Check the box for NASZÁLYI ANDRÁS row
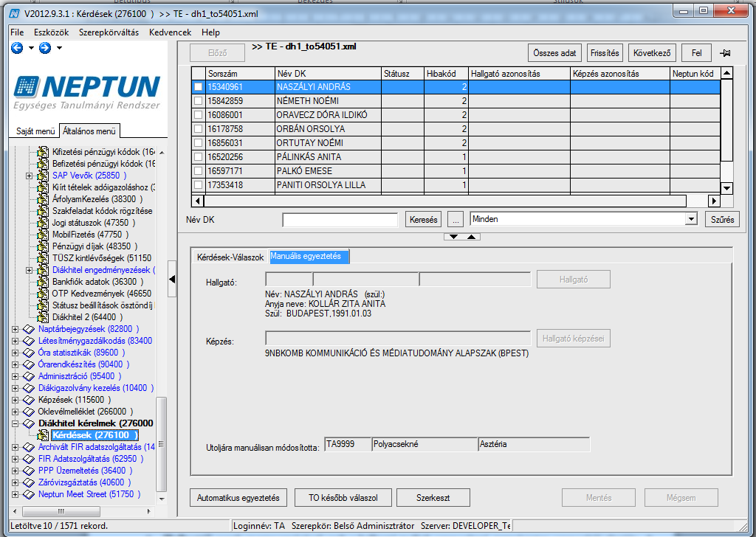Screen dimensions: 756x537 198,87
